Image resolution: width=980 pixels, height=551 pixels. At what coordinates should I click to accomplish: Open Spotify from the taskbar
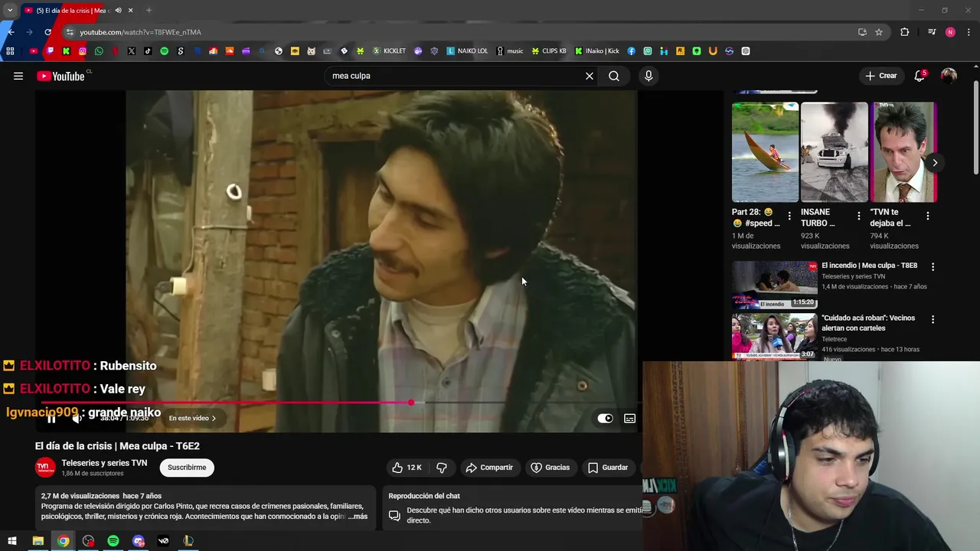113,541
